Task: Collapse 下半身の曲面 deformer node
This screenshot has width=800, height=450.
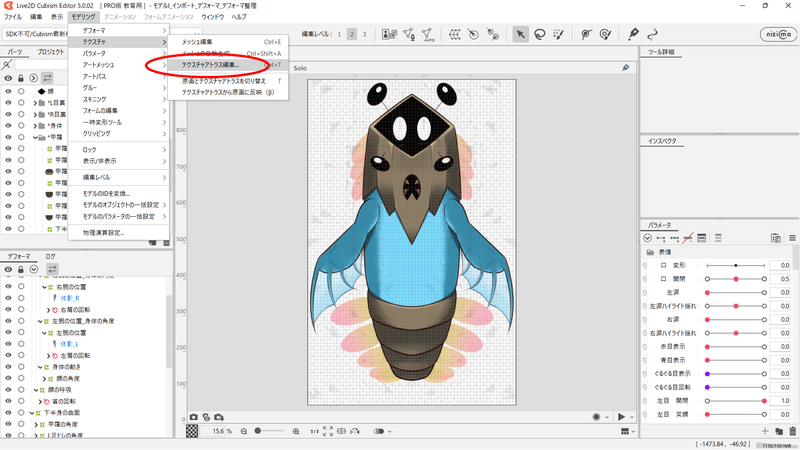Action: 32,413
